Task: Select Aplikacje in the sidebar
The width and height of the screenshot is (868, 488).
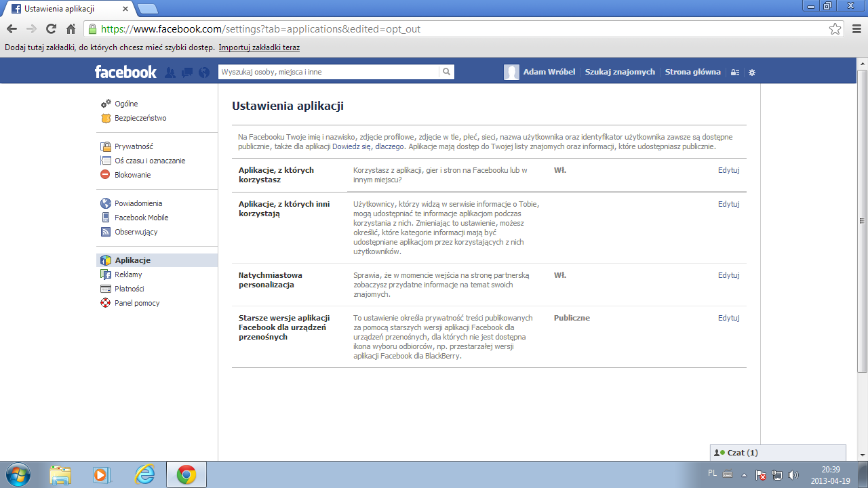Action: tap(157, 260)
